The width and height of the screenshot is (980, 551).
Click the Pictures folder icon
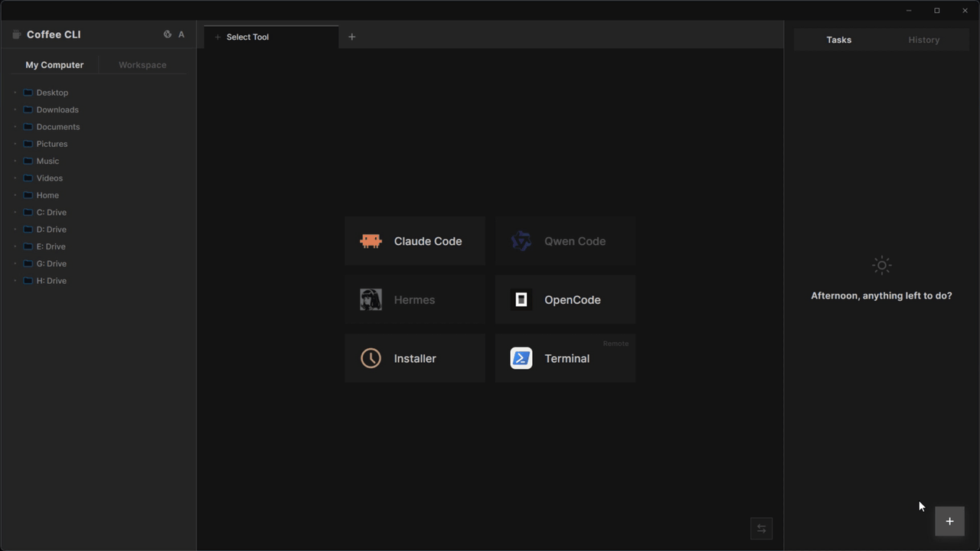point(28,144)
